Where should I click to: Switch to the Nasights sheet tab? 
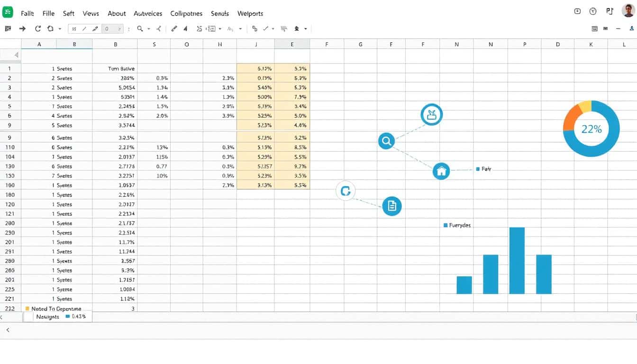pyautogui.click(x=47, y=317)
